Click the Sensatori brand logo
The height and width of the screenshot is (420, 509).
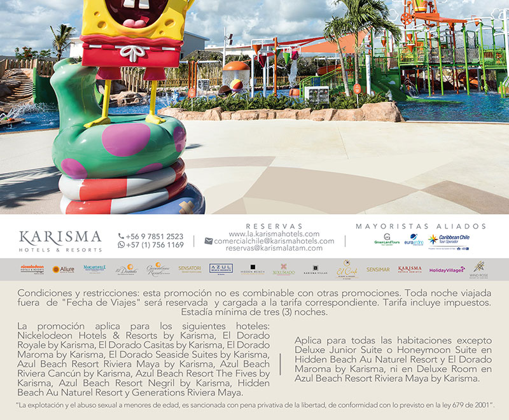coord(190,269)
